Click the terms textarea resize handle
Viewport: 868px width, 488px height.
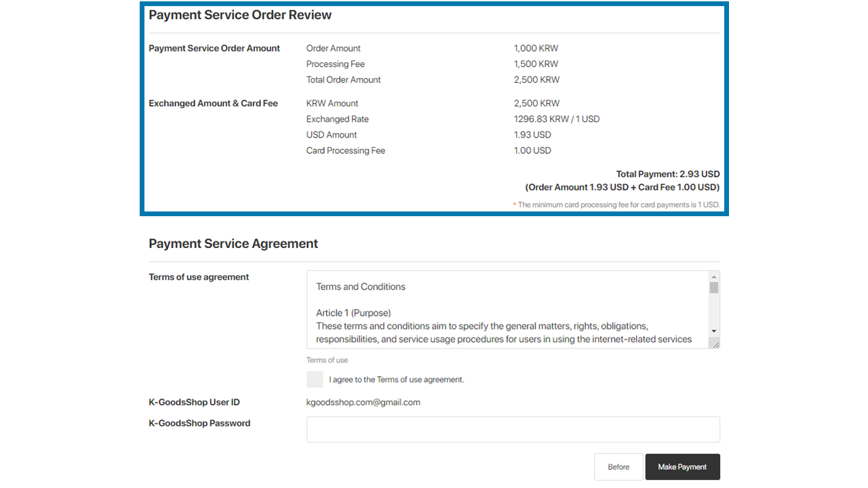(x=714, y=344)
